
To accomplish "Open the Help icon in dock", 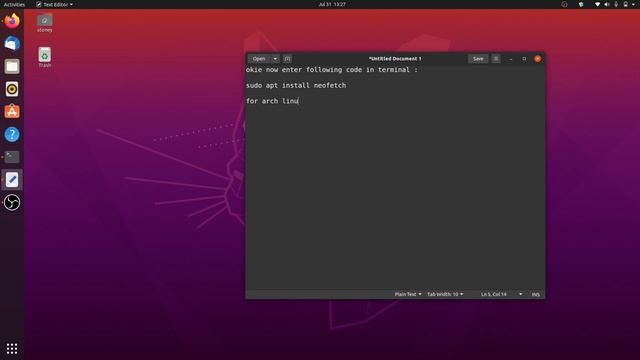I will coord(12,134).
